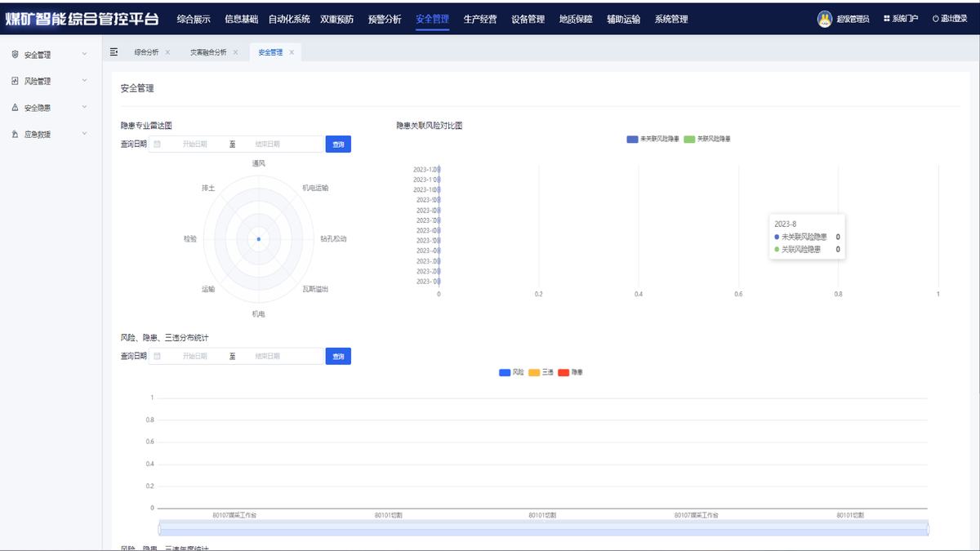Open the 综合展示 top menu
This screenshot has height=551, width=980.
194,19
